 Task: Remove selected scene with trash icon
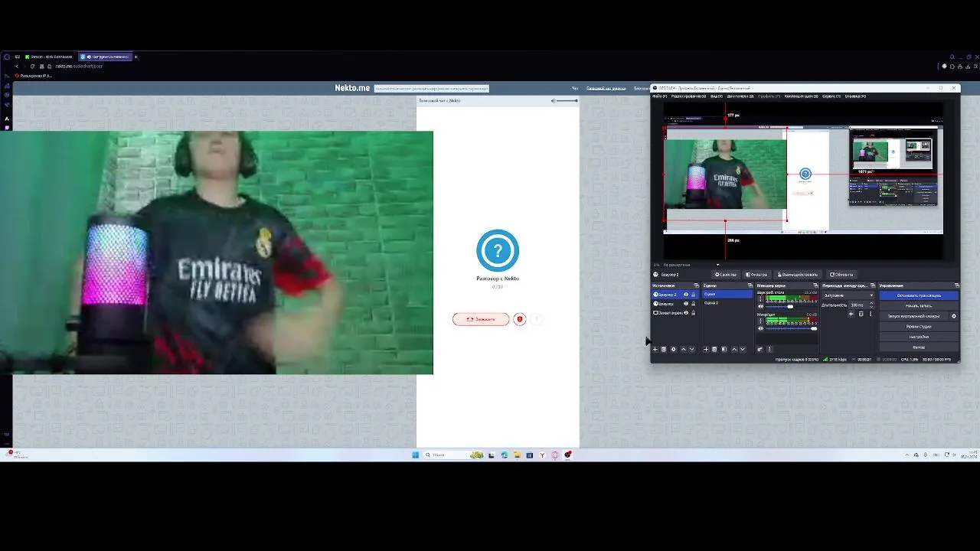714,350
